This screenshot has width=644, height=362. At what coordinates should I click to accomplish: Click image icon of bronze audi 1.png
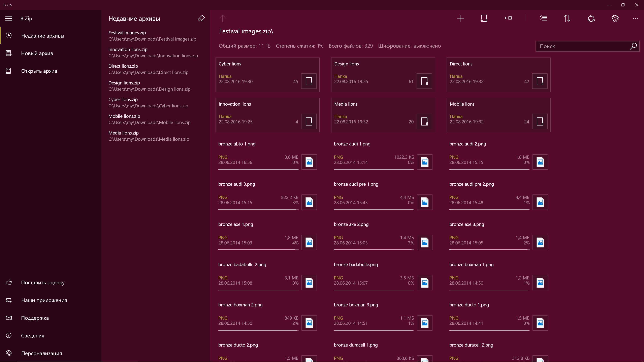pyautogui.click(x=425, y=162)
